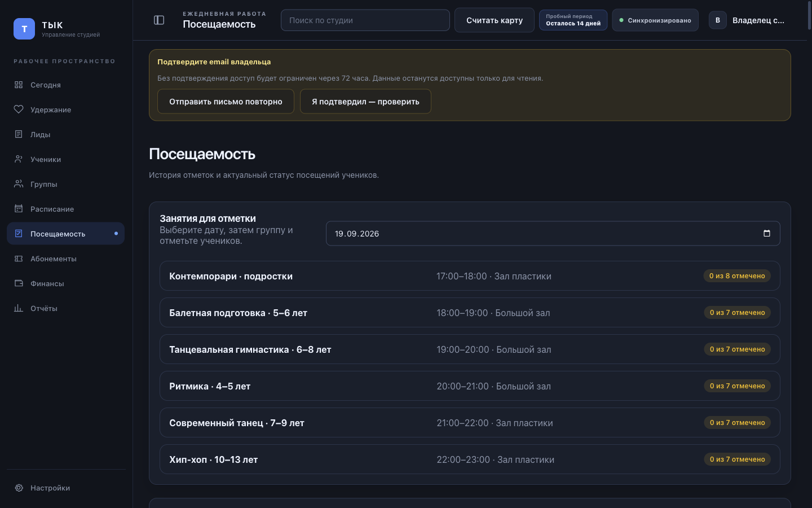Open Отчёты section
This screenshot has width=812, height=508.
click(65, 308)
